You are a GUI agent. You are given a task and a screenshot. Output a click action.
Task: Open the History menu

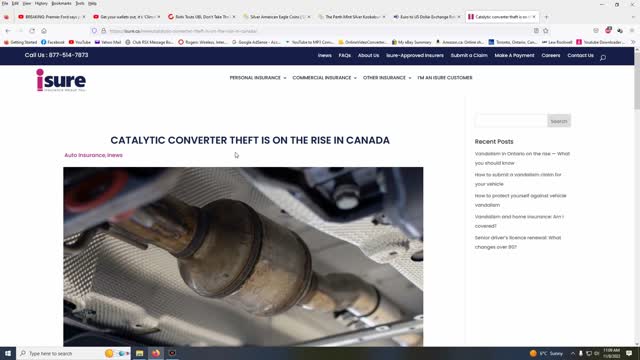41,3
